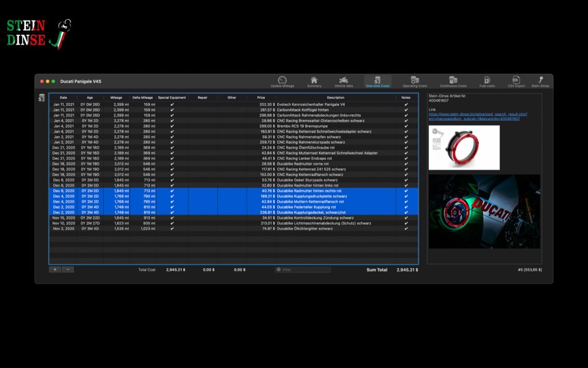Click the mileage cell 1,535 mi
This screenshot has width=588, height=368.
click(x=121, y=229)
